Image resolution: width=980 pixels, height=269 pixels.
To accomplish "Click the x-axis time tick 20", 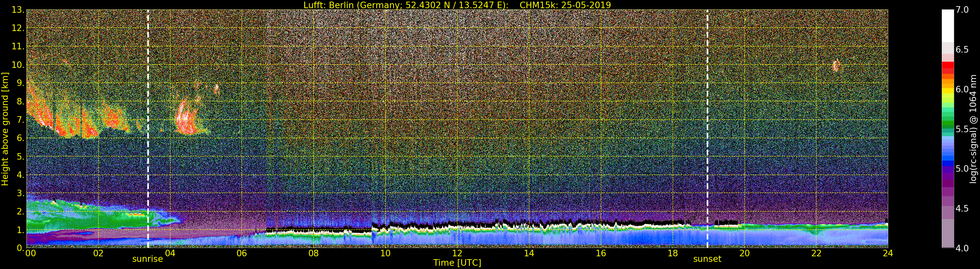I will pyautogui.click(x=744, y=253).
